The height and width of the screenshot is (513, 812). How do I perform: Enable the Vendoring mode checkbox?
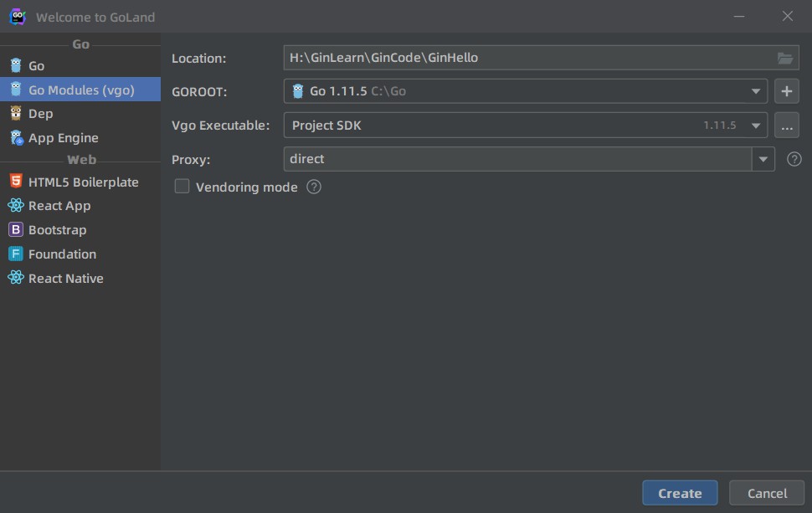pos(182,187)
